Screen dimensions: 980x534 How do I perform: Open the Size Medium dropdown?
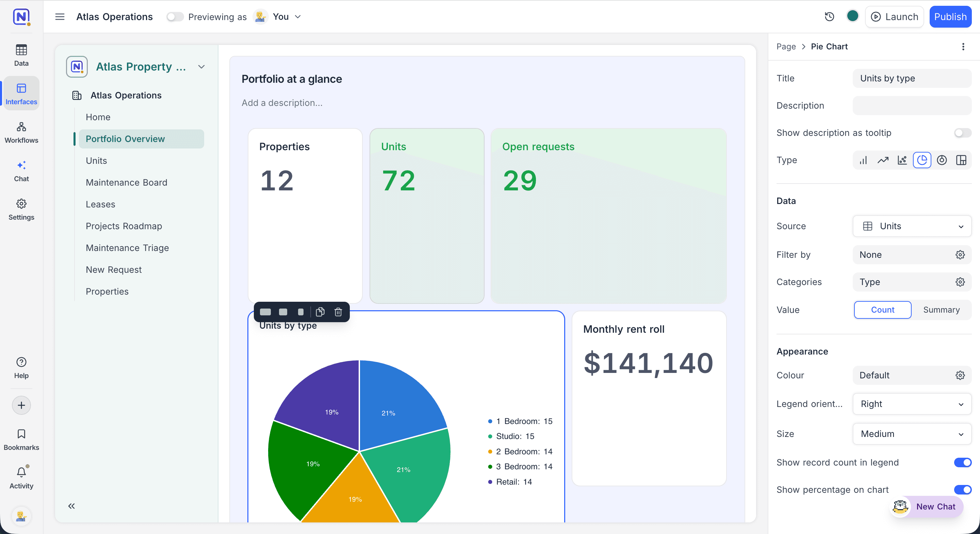coord(912,434)
